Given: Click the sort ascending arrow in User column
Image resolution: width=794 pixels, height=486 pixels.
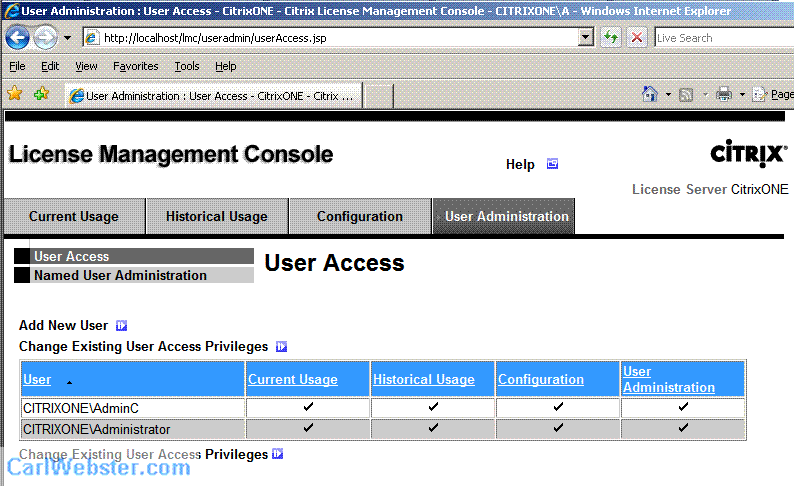Looking at the screenshot, I should coord(69,383).
